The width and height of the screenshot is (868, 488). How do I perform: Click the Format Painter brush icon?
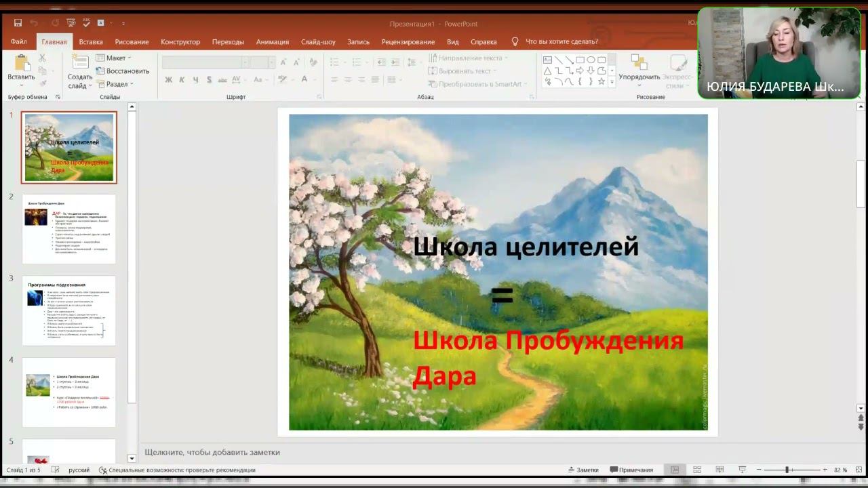pos(42,83)
